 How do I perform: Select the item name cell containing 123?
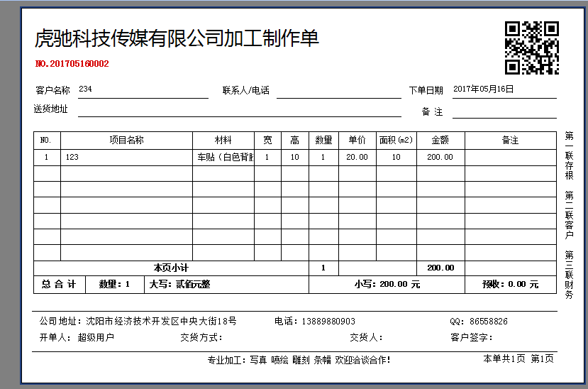pyautogui.click(x=72, y=158)
